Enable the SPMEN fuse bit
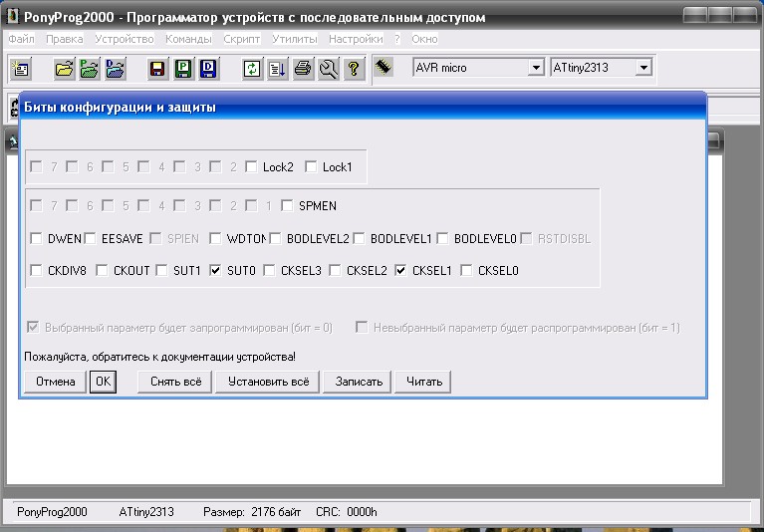The height and width of the screenshot is (532, 764). click(x=287, y=205)
